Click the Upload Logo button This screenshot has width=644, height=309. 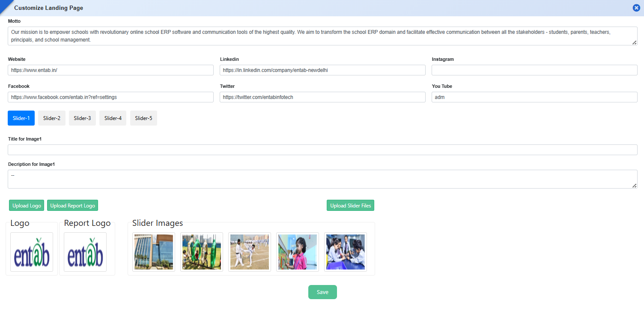(27, 206)
